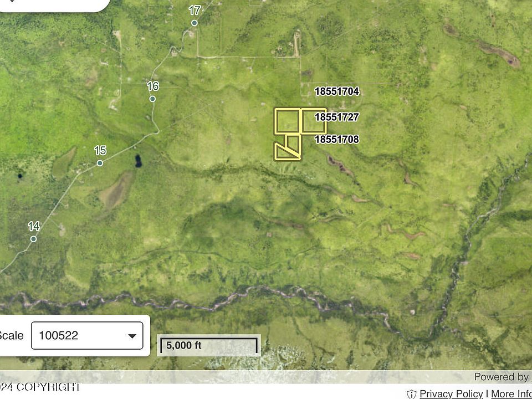Click parcel label 18551704
Viewport: 532px width, 399px height.
[336, 91]
